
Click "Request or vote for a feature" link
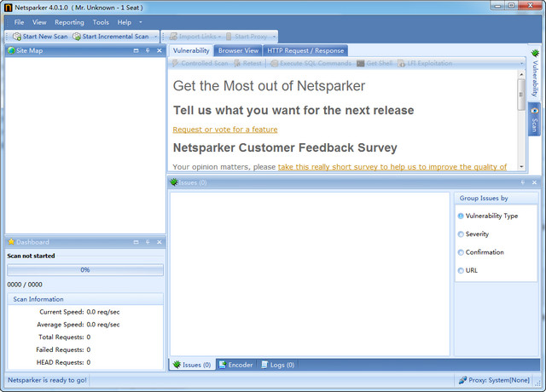coord(225,130)
